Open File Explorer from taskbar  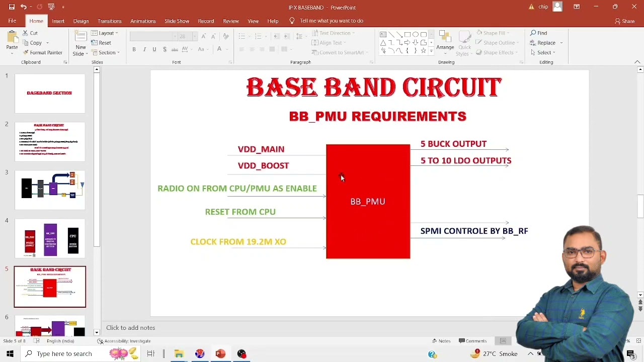(179, 354)
